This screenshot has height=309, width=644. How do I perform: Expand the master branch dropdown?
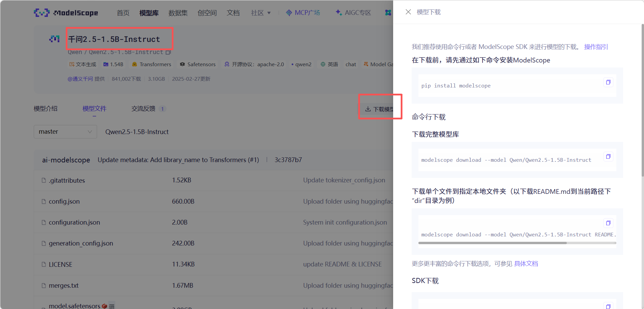coord(65,132)
